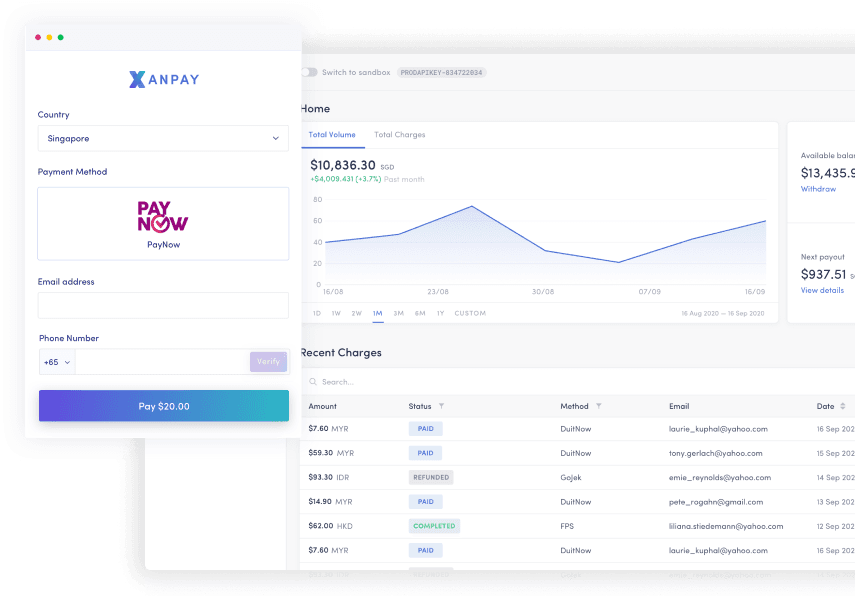Click the green window dot
The width and height of the screenshot is (855, 596).
[61, 37]
